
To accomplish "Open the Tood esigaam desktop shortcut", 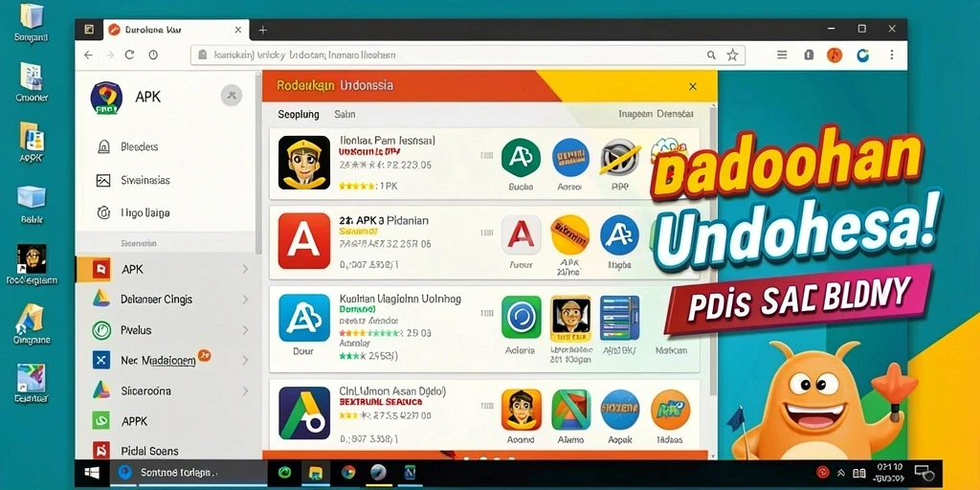I will pyautogui.click(x=32, y=264).
